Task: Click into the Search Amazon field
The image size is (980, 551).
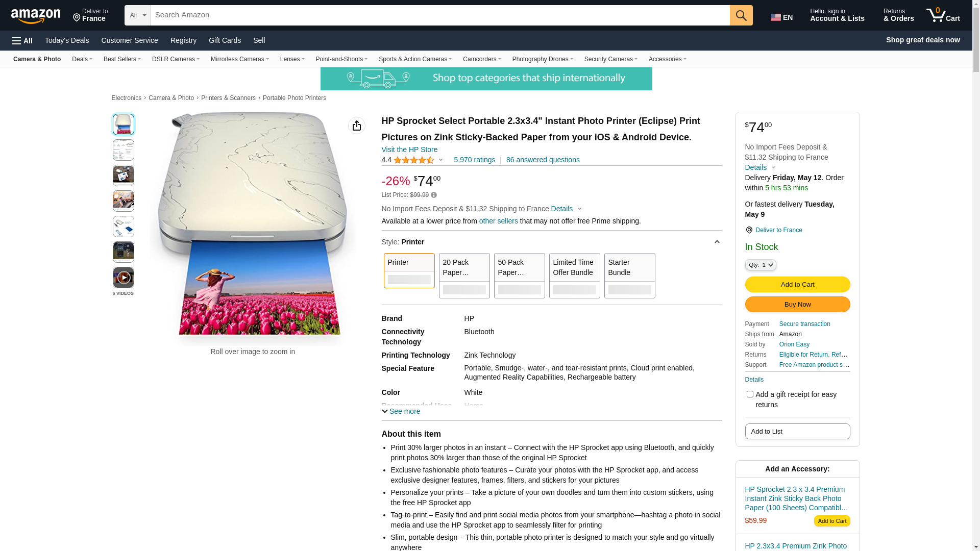Action: (440, 15)
